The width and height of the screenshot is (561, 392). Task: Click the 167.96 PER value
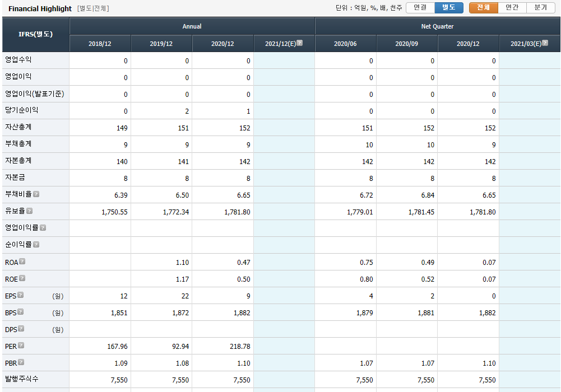(x=117, y=346)
